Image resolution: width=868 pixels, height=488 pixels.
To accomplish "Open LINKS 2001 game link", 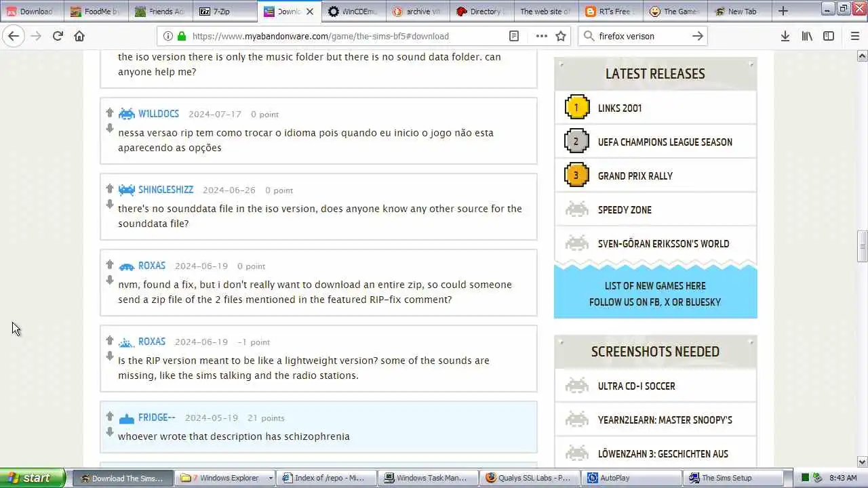I will [620, 108].
